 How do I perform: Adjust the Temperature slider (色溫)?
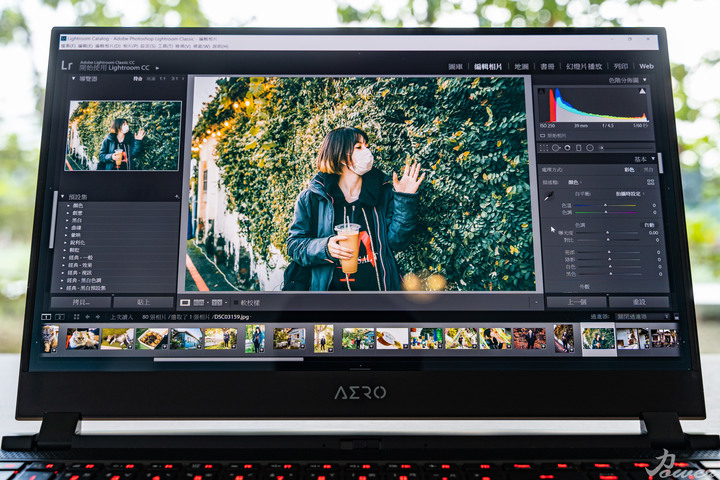pyautogui.click(x=605, y=205)
